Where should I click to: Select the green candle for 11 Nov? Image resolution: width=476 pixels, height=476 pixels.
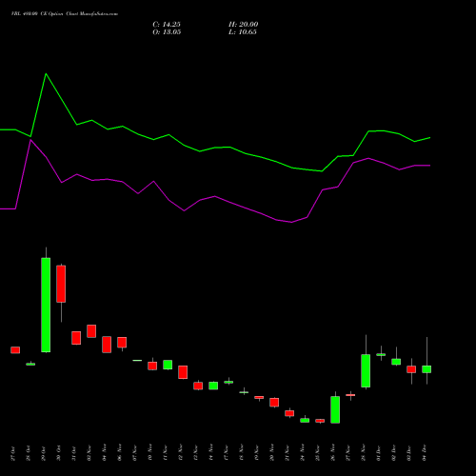[168, 365]
